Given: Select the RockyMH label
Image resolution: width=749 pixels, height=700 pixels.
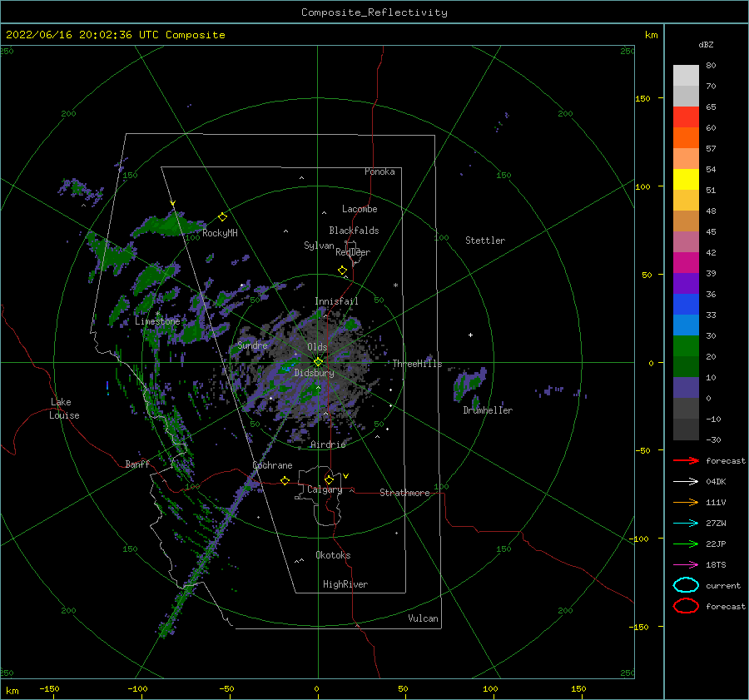Looking at the screenshot, I should 220,233.
